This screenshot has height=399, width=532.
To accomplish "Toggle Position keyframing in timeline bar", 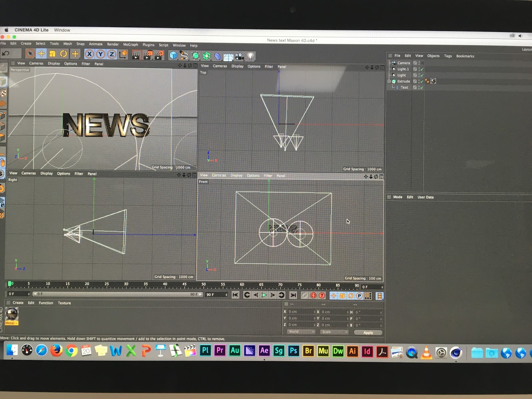I will [333, 296].
